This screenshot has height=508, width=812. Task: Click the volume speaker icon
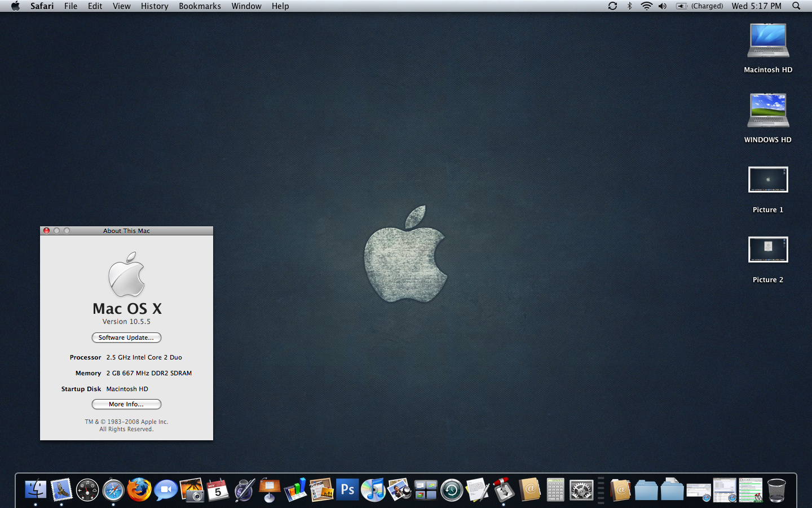(x=663, y=6)
